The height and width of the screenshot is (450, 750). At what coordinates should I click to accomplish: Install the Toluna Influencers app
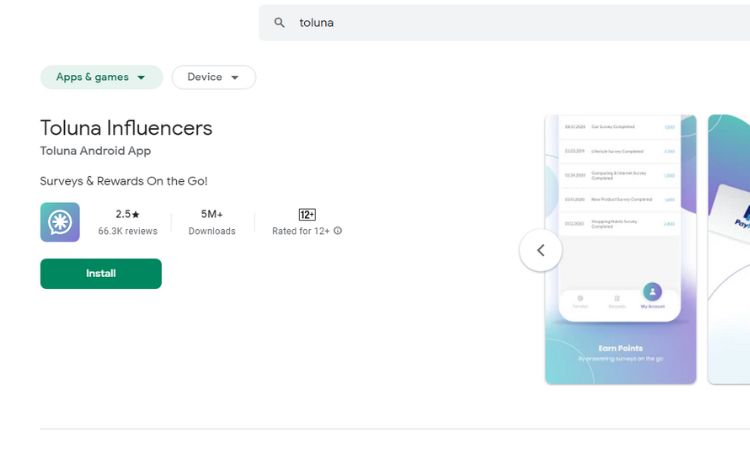coord(101,274)
